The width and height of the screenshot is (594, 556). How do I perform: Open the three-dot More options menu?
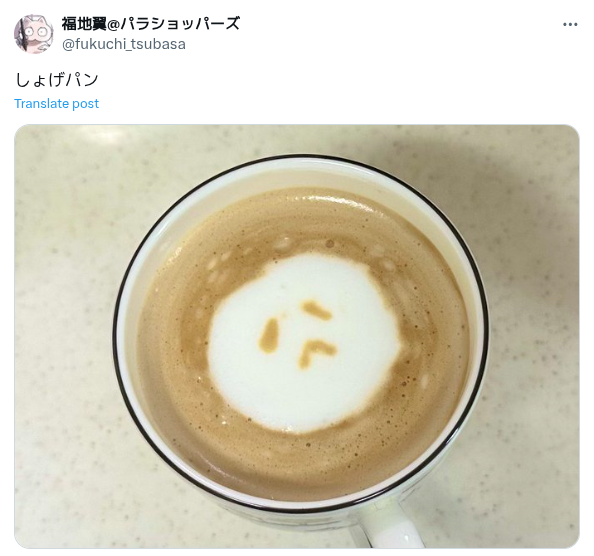570,25
